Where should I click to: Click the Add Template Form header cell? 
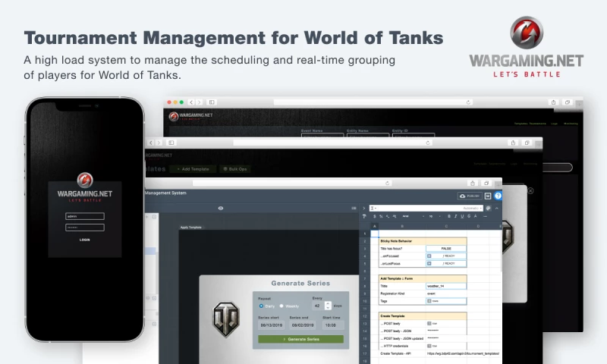423,278
